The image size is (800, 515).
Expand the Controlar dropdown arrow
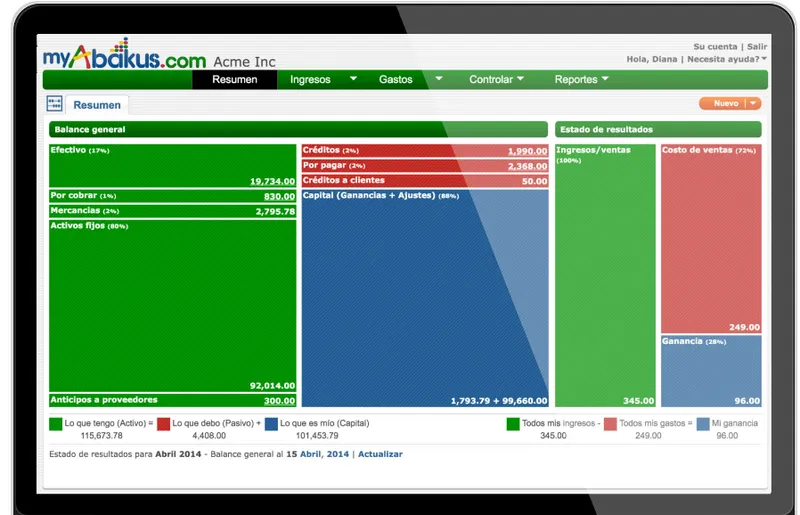pos(520,79)
